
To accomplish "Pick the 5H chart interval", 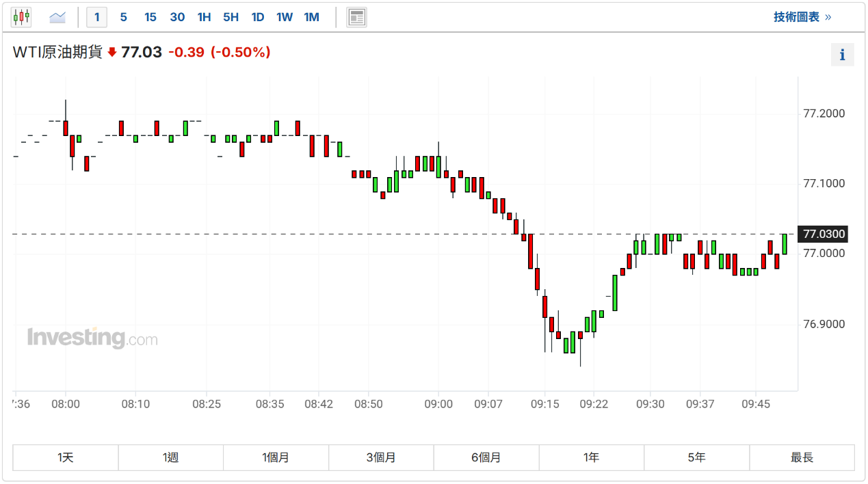I will tap(231, 17).
